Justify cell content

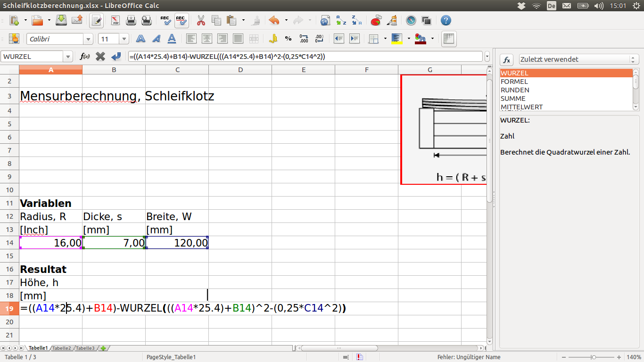pyautogui.click(x=238, y=39)
